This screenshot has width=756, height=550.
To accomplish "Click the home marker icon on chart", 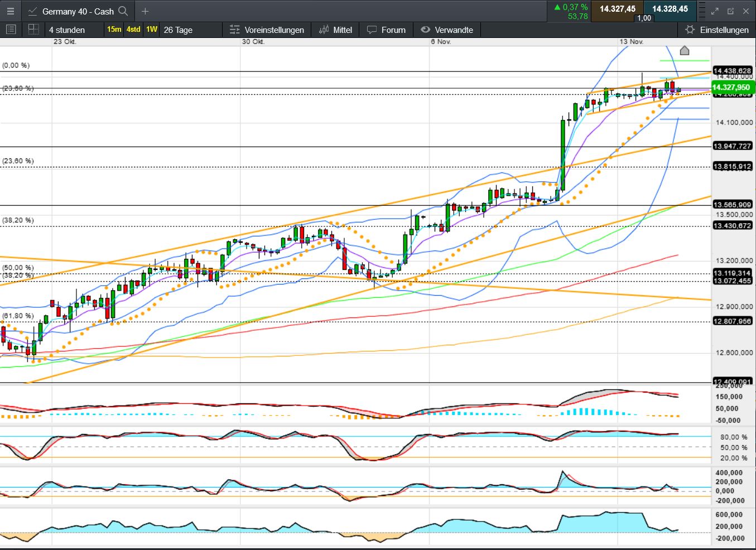I will (685, 51).
